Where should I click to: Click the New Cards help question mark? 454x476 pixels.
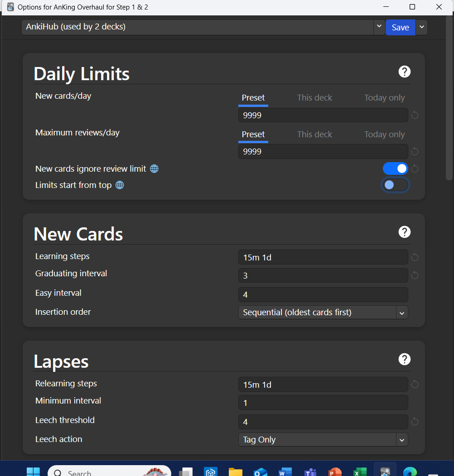[x=404, y=232]
